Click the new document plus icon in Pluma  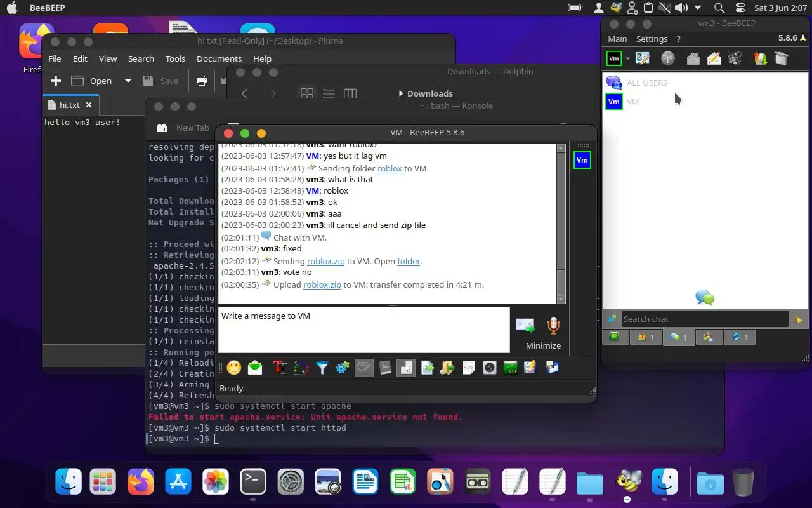(56, 81)
